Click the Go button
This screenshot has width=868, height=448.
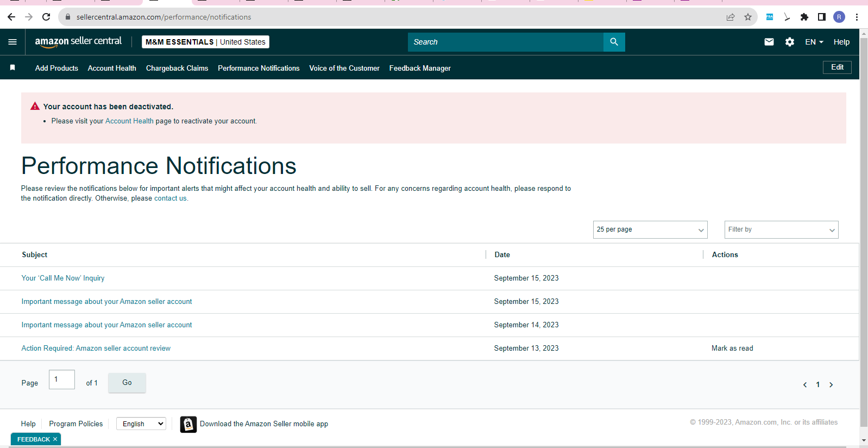(x=127, y=383)
